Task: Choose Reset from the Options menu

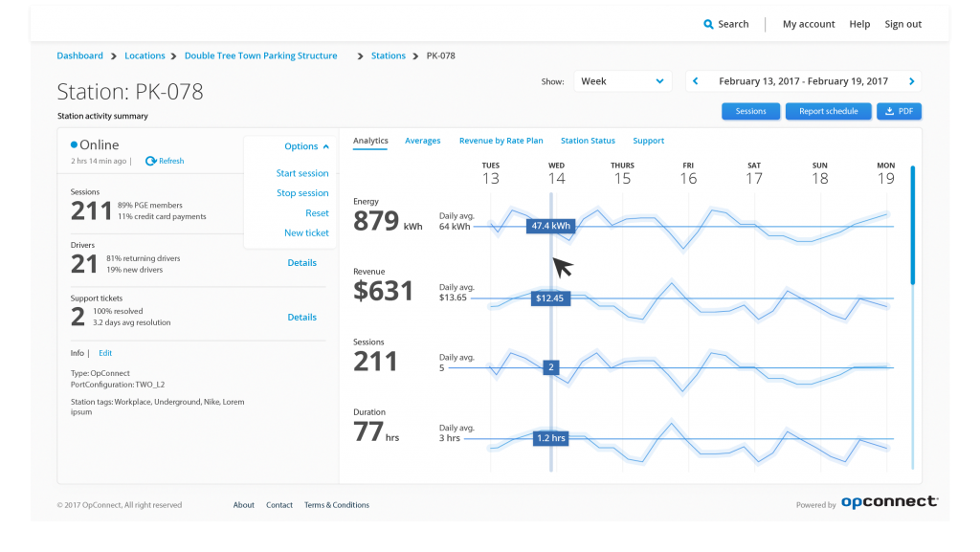Action: coord(317,212)
